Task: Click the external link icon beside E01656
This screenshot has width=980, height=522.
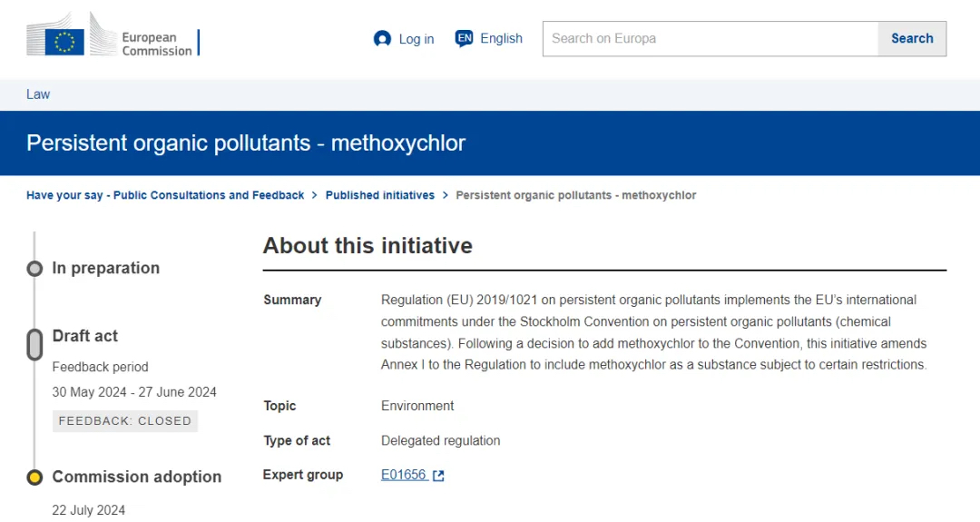Action: [x=438, y=476]
